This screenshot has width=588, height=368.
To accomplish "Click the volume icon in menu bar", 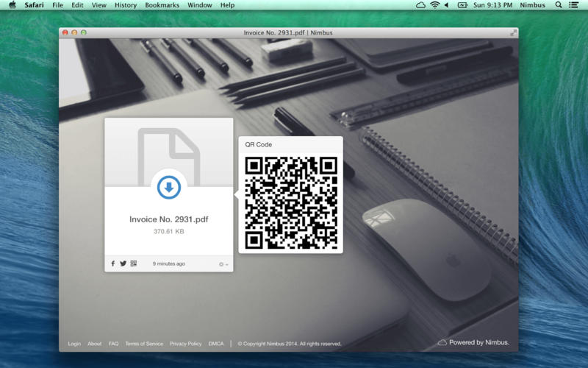I will 447,5.
